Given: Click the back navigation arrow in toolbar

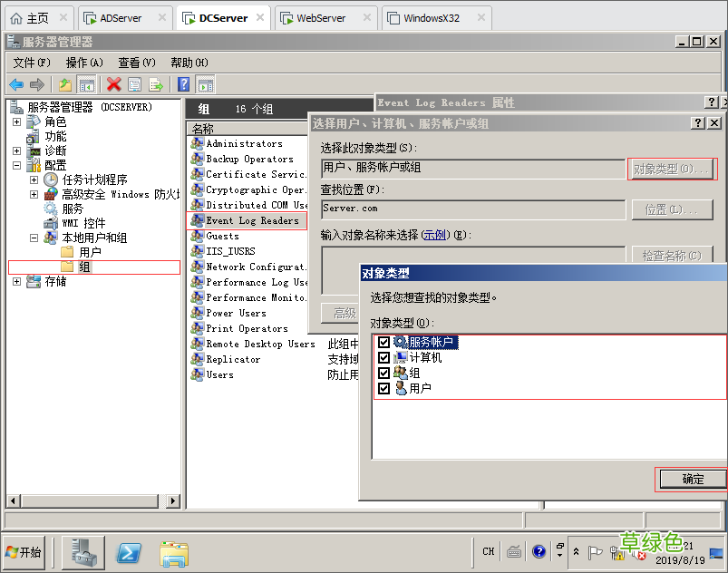Looking at the screenshot, I should click(17, 83).
